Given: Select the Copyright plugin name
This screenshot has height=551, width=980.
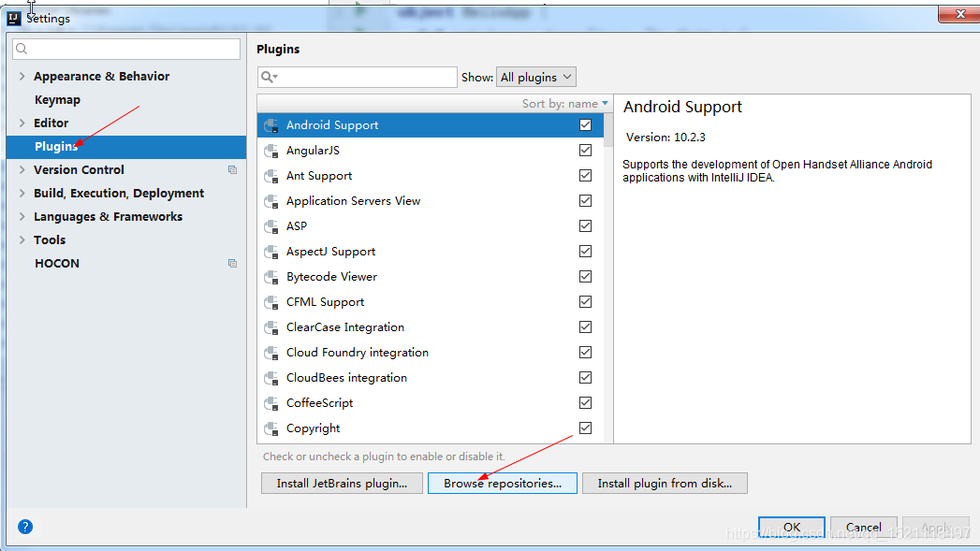Looking at the screenshot, I should [x=314, y=428].
